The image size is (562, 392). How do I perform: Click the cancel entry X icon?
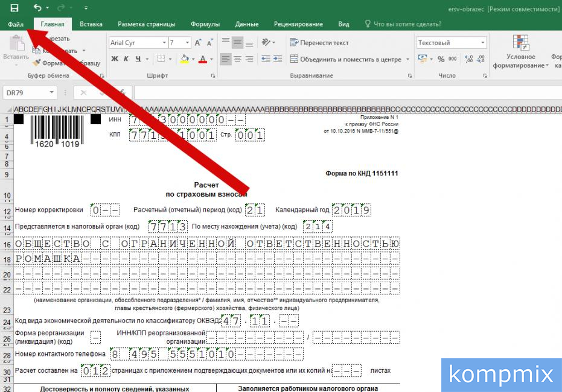[83, 93]
